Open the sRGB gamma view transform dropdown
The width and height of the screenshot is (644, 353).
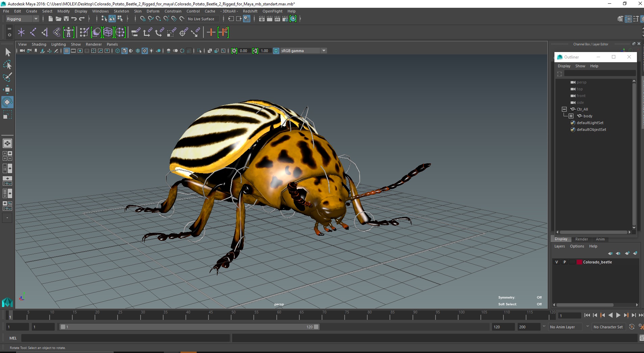point(324,51)
